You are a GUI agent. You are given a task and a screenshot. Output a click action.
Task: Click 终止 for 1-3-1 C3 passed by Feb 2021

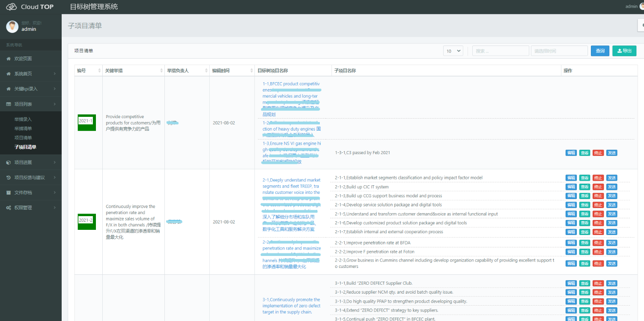pyautogui.click(x=598, y=153)
